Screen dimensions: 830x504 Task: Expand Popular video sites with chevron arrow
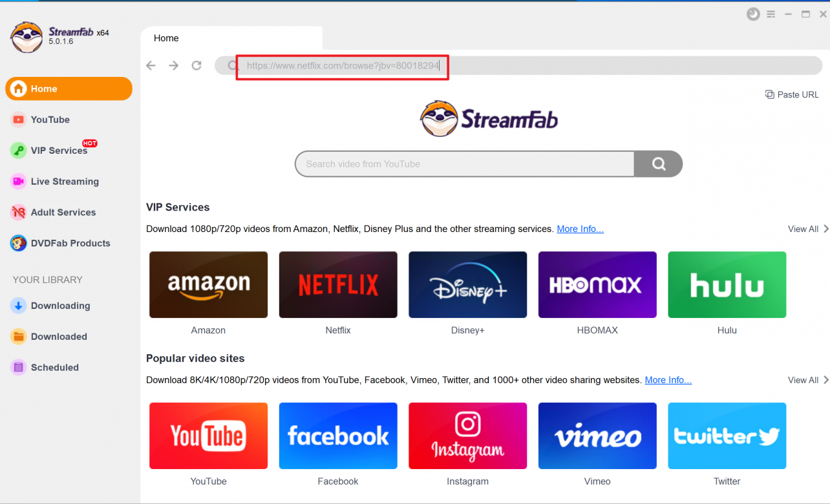coord(825,380)
